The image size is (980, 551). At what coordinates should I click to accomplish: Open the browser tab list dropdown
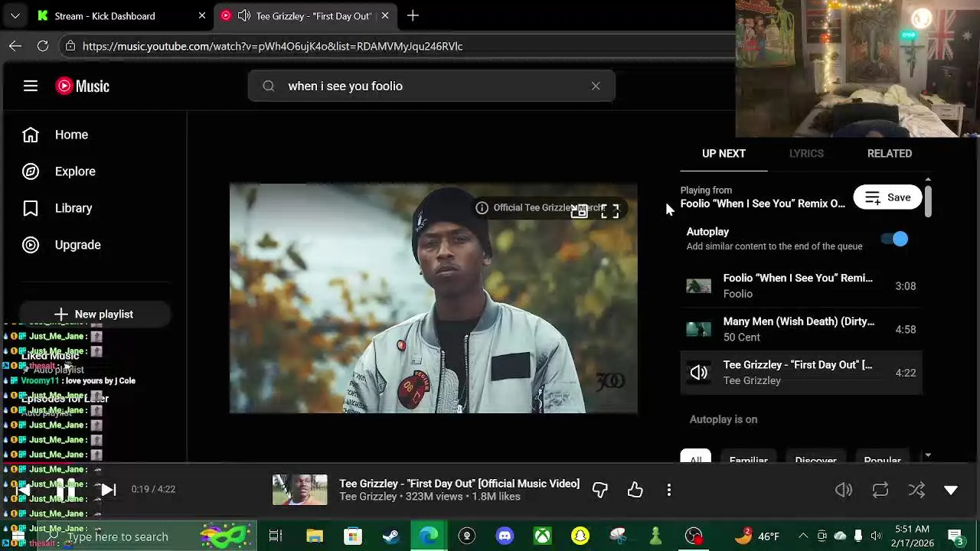(x=15, y=15)
